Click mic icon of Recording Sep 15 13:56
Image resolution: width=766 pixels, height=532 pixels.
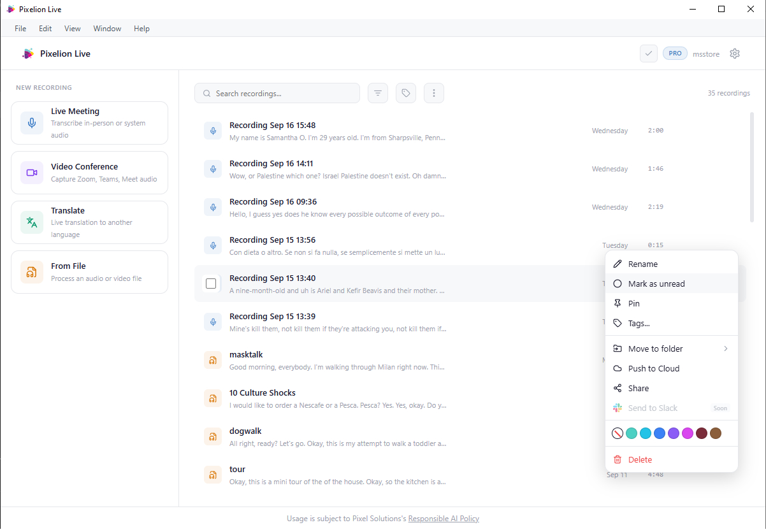213,245
